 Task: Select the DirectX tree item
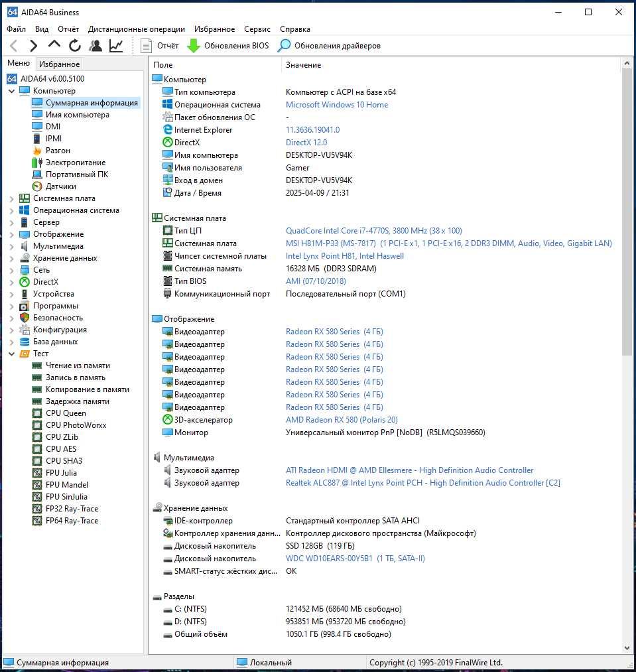[x=45, y=281]
